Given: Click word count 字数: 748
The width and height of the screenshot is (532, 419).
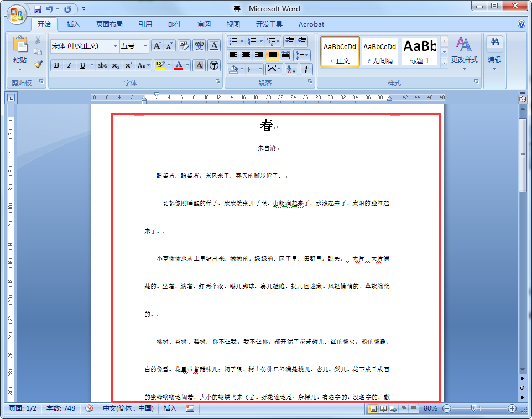Looking at the screenshot, I should 61,408.
